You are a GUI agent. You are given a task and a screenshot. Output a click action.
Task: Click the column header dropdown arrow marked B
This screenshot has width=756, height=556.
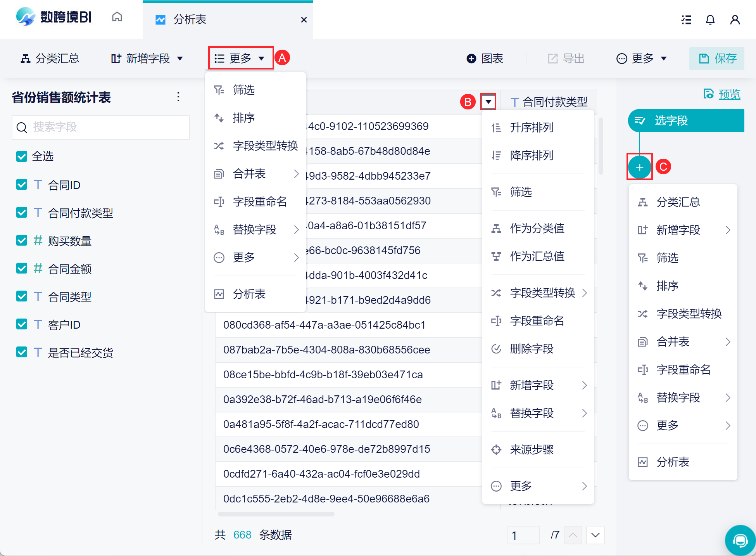click(x=488, y=102)
